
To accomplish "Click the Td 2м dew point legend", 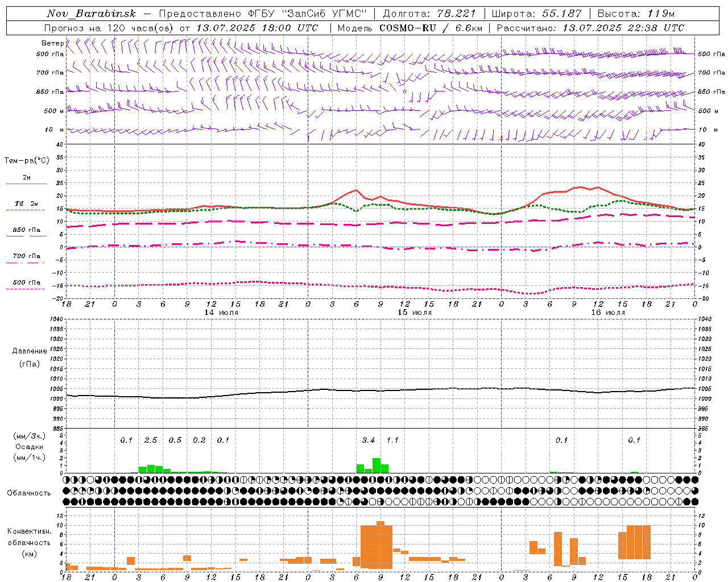I will click(x=26, y=206).
